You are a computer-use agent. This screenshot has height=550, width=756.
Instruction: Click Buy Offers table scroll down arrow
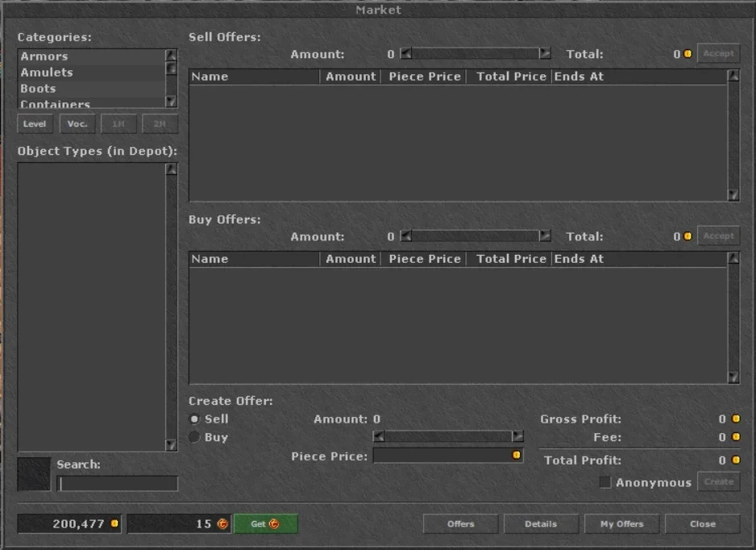[x=733, y=377]
